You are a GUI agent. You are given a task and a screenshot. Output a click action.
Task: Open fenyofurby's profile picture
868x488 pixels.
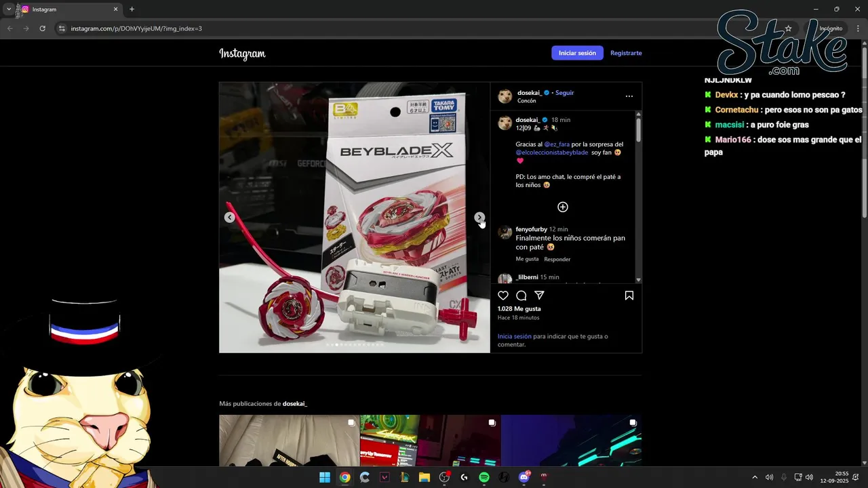click(x=505, y=232)
